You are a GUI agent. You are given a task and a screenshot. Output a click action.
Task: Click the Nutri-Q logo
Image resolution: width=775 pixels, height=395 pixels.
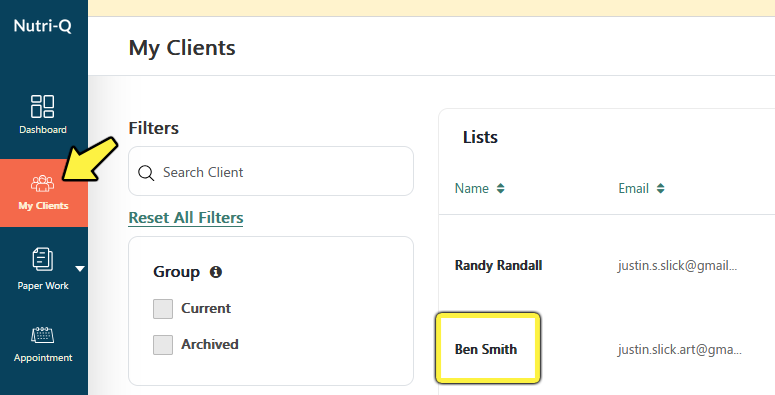[x=43, y=25]
